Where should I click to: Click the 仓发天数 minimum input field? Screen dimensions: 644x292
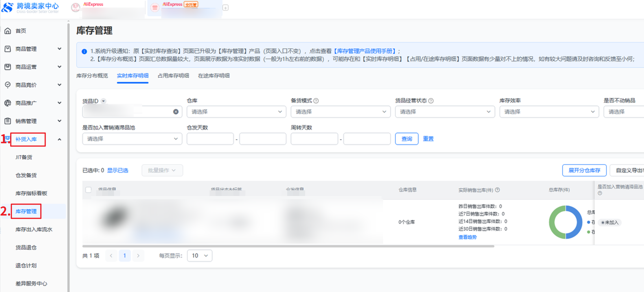(x=210, y=139)
